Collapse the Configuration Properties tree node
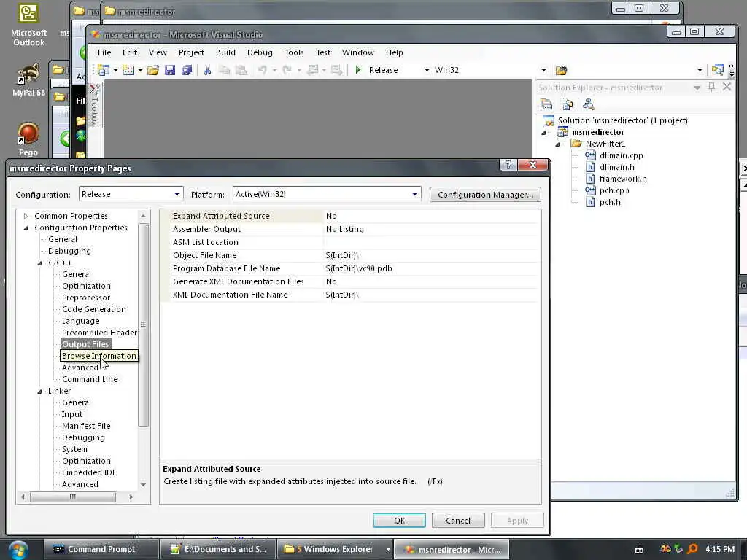The width and height of the screenshot is (747, 560). 26,228
